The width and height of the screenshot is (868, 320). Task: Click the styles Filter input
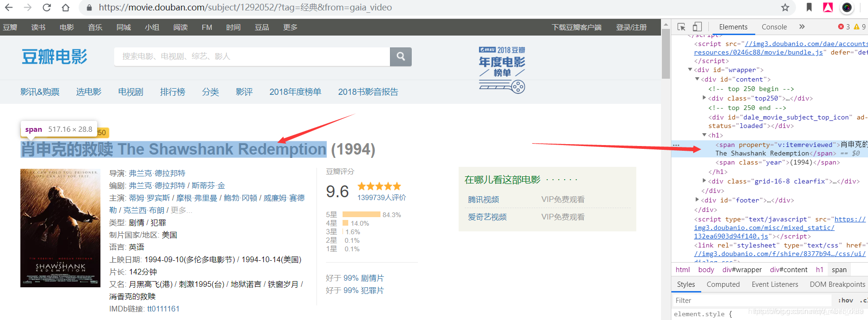pos(752,300)
